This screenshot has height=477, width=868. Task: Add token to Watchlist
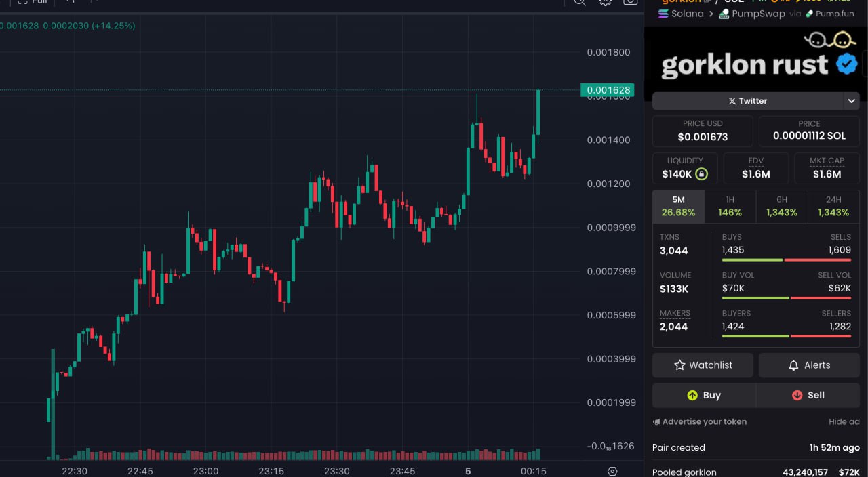[703, 365]
